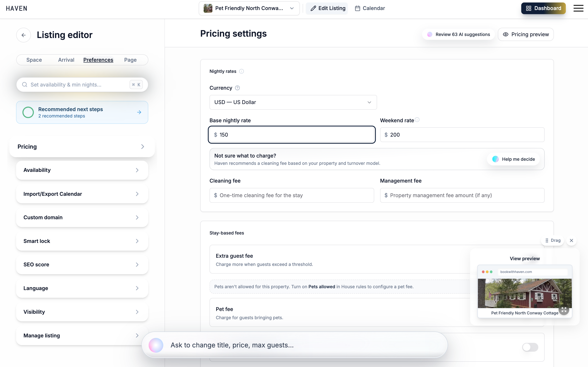
Task: Open the hamburger menu icon
Action: [578, 8]
